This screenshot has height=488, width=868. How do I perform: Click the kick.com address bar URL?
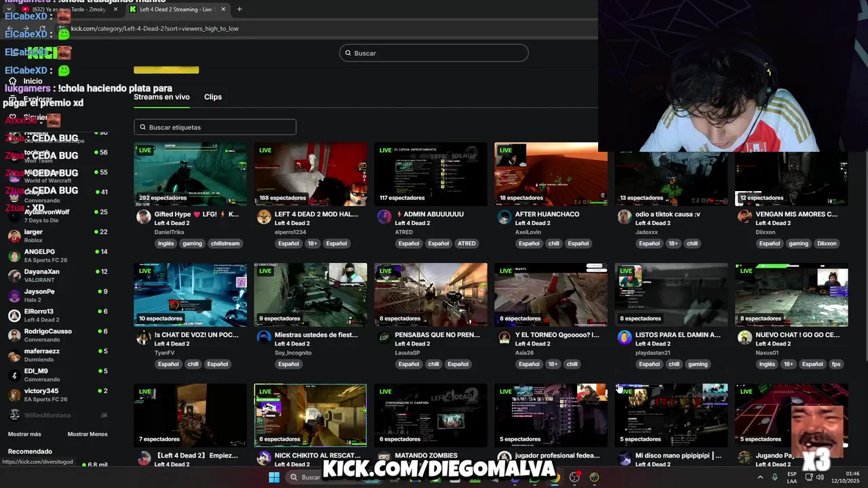click(155, 28)
